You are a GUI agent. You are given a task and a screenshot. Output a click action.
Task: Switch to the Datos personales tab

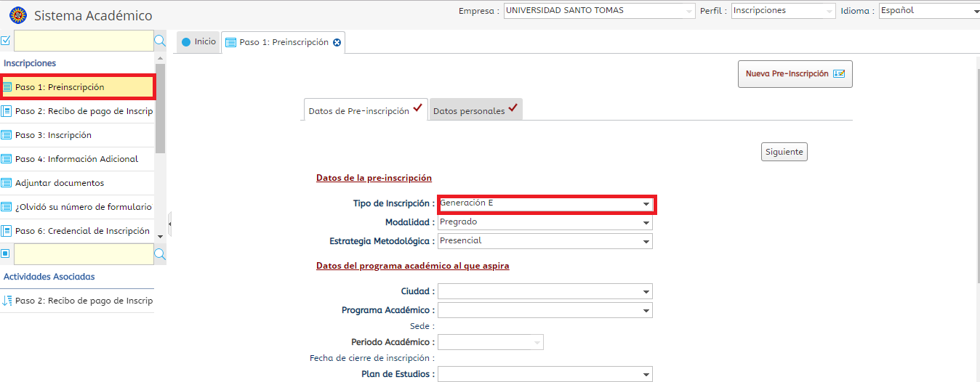(475, 110)
